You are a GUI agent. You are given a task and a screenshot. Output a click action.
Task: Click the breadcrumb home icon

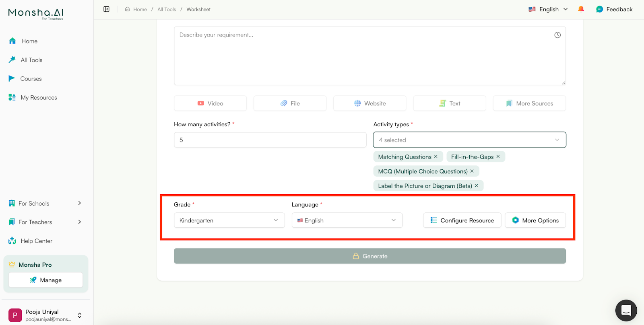[x=127, y=9]
